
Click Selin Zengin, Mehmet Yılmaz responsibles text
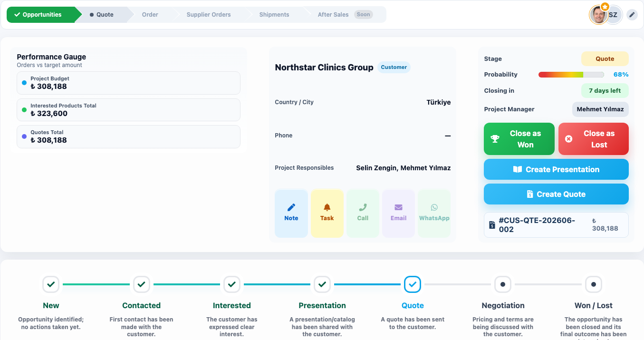click(x=404, y=168)
